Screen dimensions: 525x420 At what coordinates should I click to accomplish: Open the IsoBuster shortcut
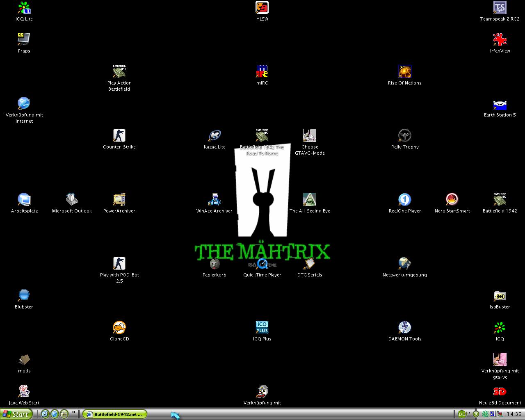[500, 299]
